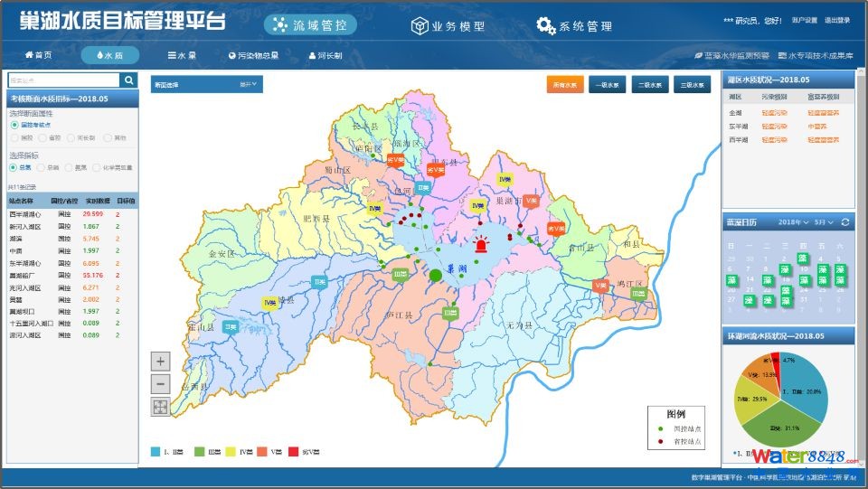
Task: Zoom out on the map
Action: [160, 384]
